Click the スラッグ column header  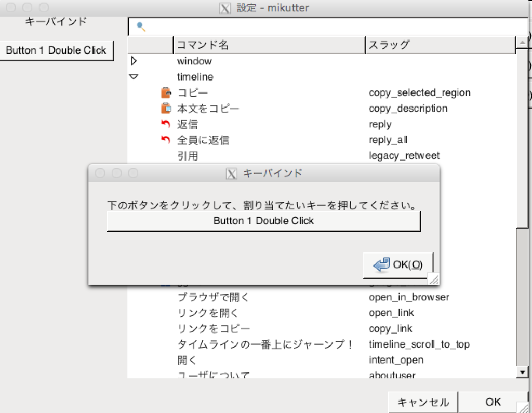[x=441, y=45]
